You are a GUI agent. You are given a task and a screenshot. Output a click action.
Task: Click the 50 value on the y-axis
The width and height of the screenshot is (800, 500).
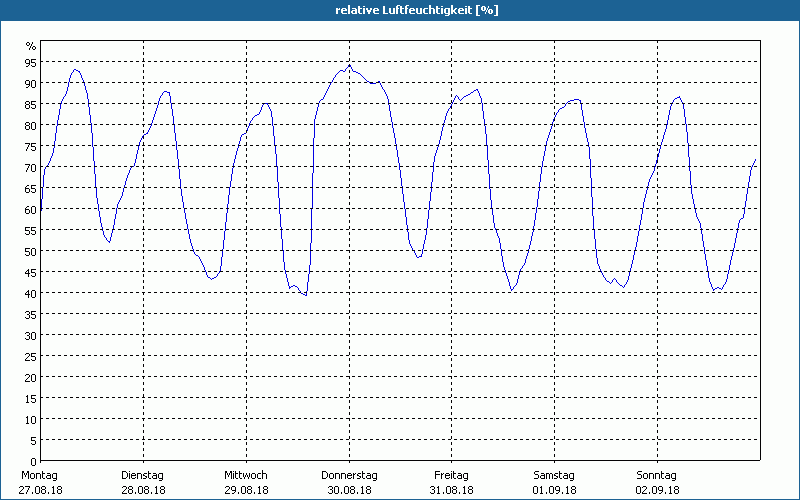tap(31, 252)
